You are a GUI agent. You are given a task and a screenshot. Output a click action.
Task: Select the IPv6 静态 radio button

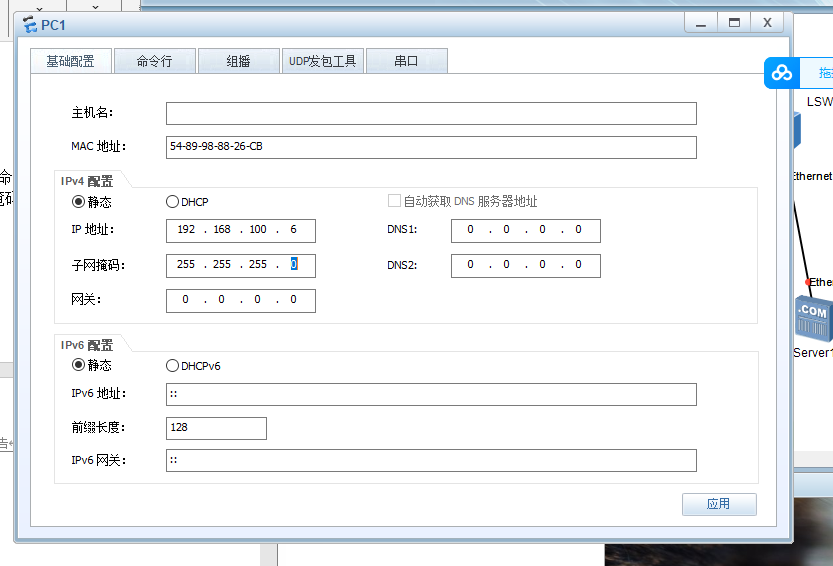pos(78,365)
